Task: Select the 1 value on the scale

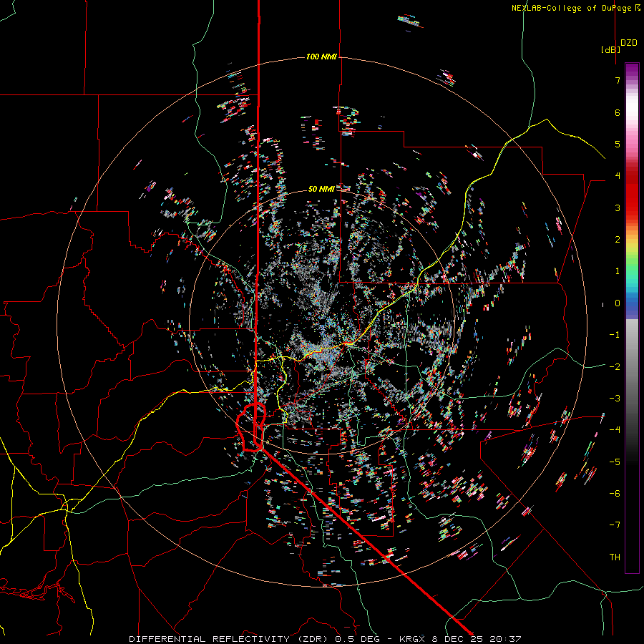Action: [618, 271]
